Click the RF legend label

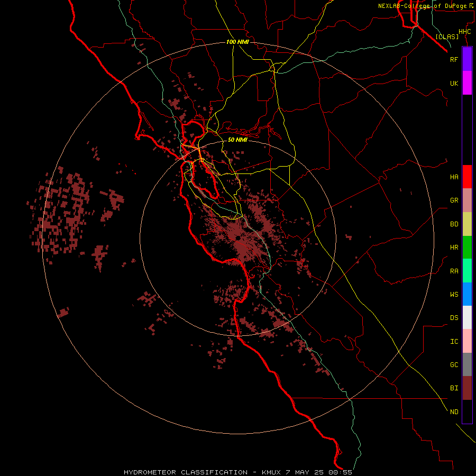coord(454,59)
